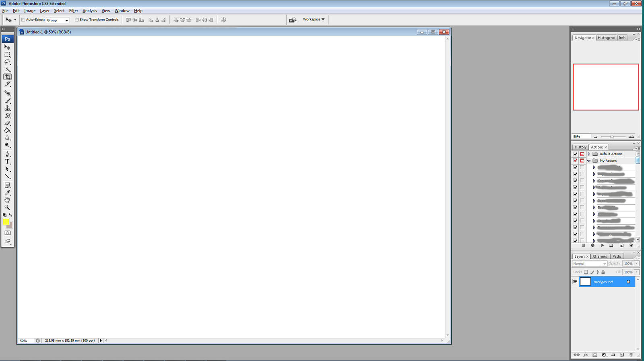Select the Lasso tool

coord(7,62)
